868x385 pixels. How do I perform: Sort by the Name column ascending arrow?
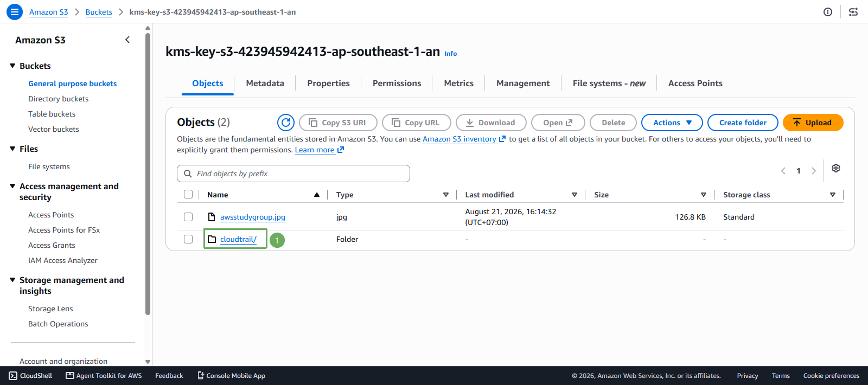pos(317,195)
